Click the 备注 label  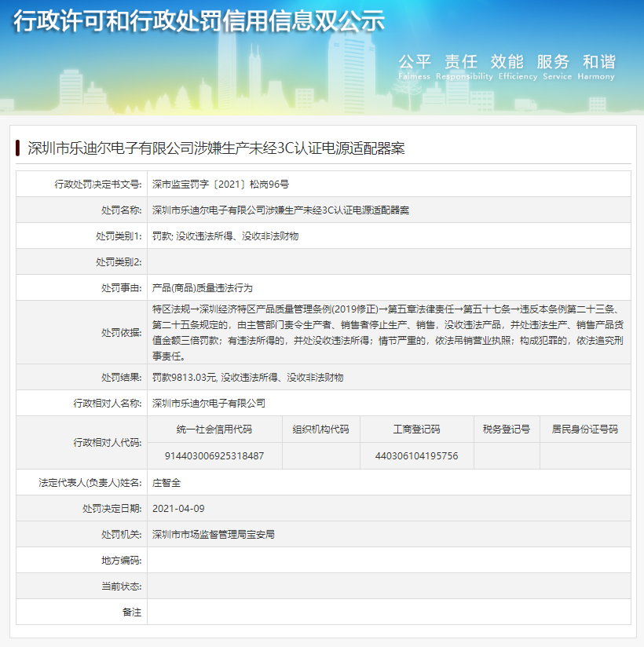click(x=132, y=612)
